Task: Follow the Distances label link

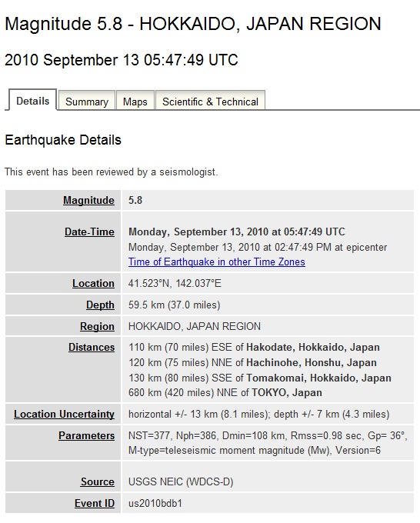Action: 92,347
